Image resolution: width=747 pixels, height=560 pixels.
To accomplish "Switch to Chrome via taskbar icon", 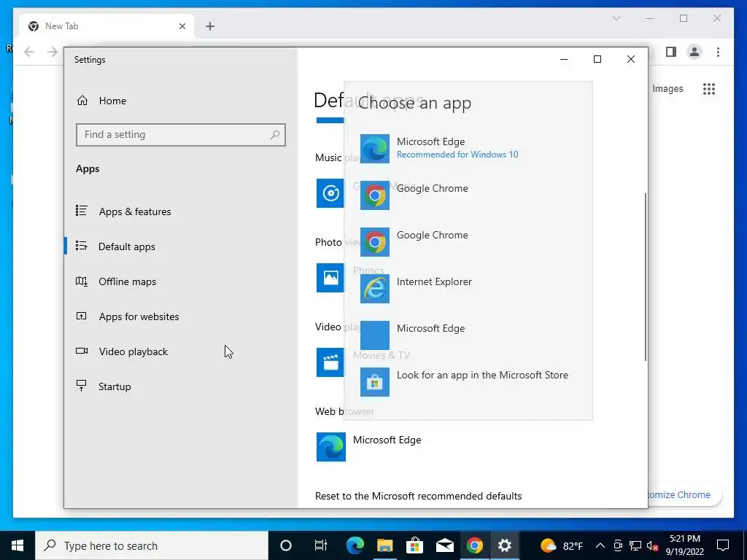I will click(x=474, y=545).
